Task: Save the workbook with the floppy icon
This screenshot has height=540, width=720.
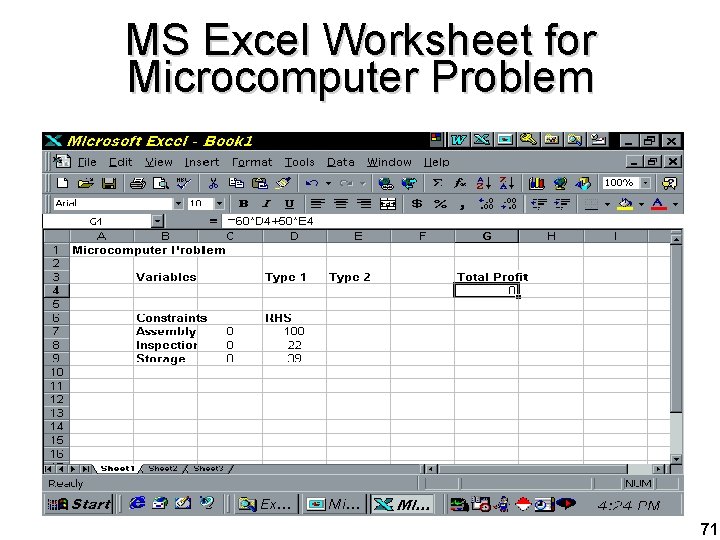Action: [109, 183]
